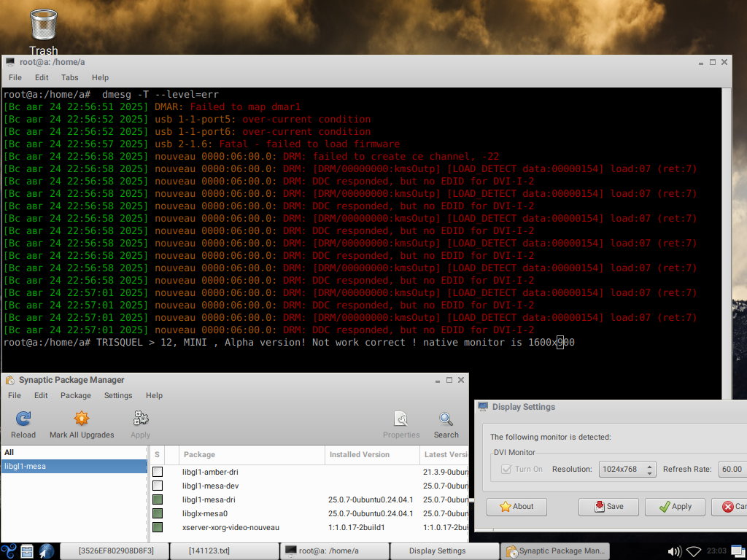Switch to Synaptic Package Manager taskbar button
The height and width of the screenshot is (560, 747).
pos(555,551)
